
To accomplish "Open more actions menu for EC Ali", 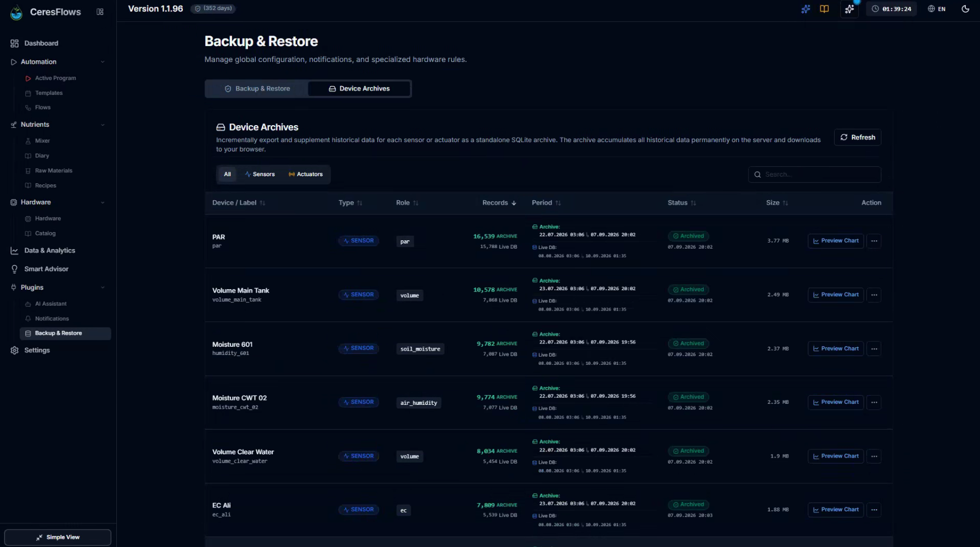I will point(874,510).
